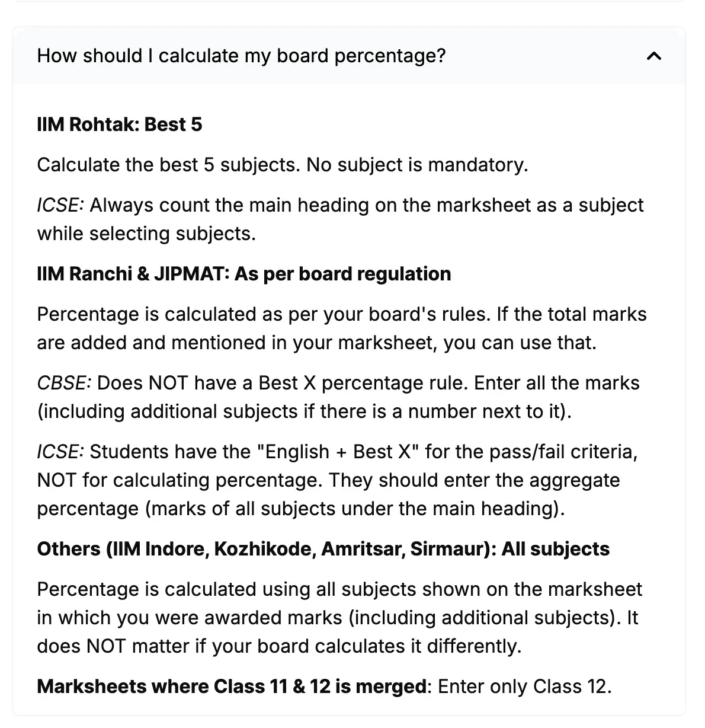Collapse the board percentage FAQ chevron
Screen dimensions: 705x728
(653, 56)
